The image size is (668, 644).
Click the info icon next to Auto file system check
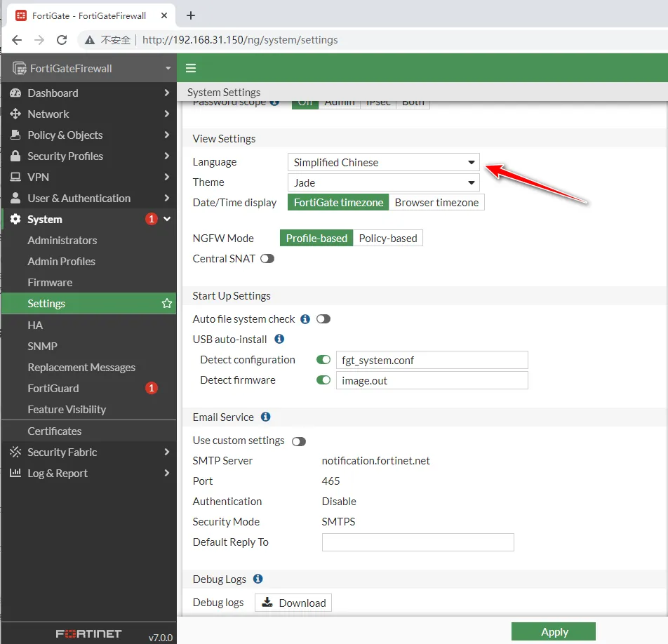pos(305,319)
